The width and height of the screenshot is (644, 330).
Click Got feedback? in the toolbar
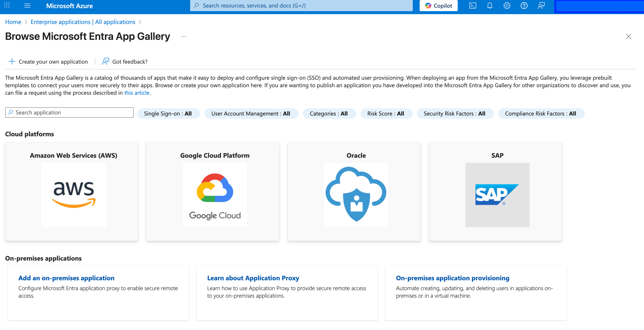(125, 61)
